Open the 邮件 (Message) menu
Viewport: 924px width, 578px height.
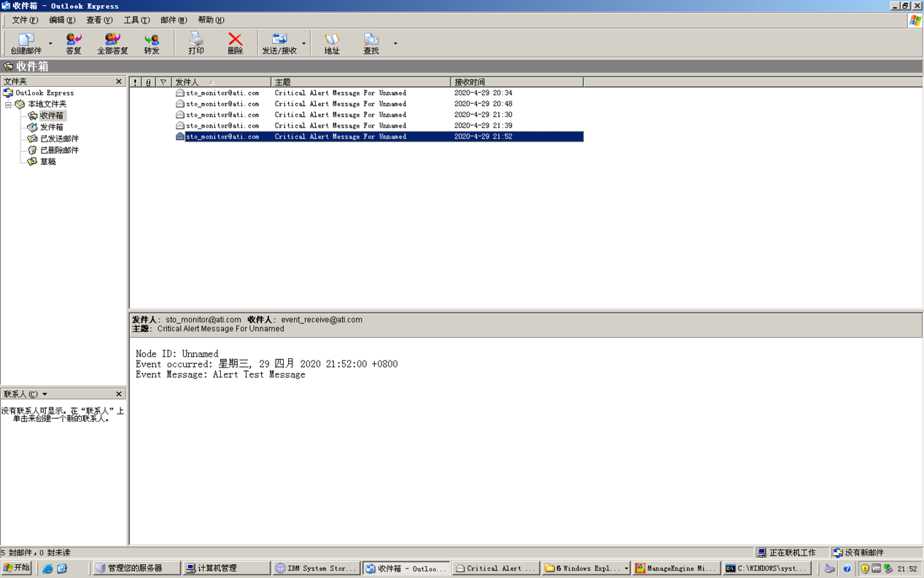[x=173, y=20]
